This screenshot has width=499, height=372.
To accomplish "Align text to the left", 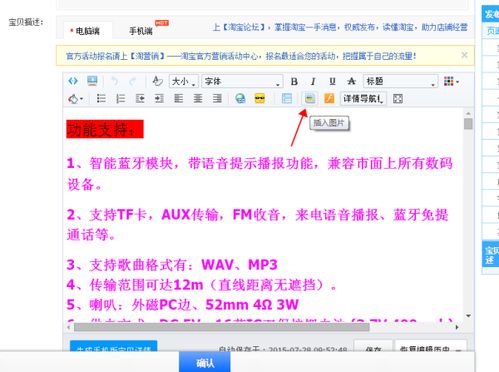I will coord(179,99).
